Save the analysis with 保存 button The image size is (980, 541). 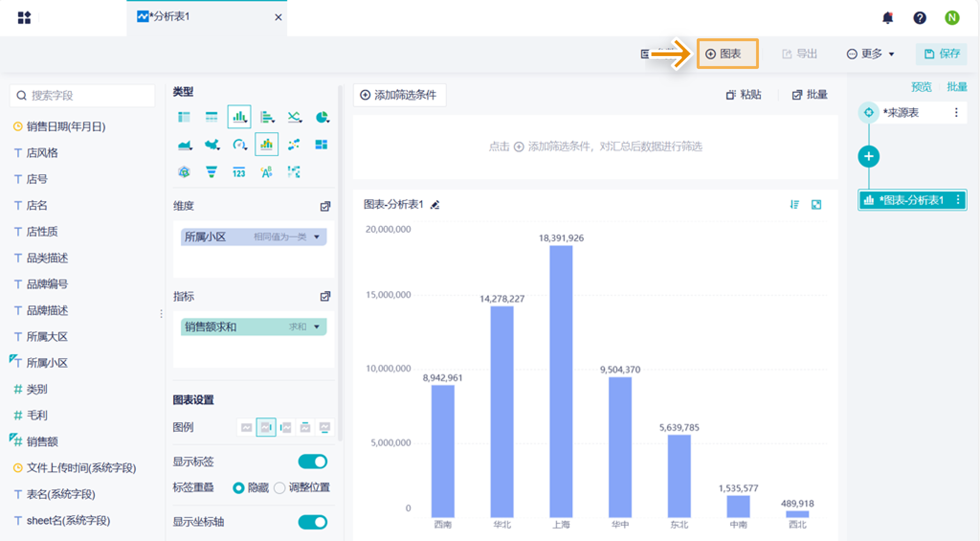[x=941, y=54]
